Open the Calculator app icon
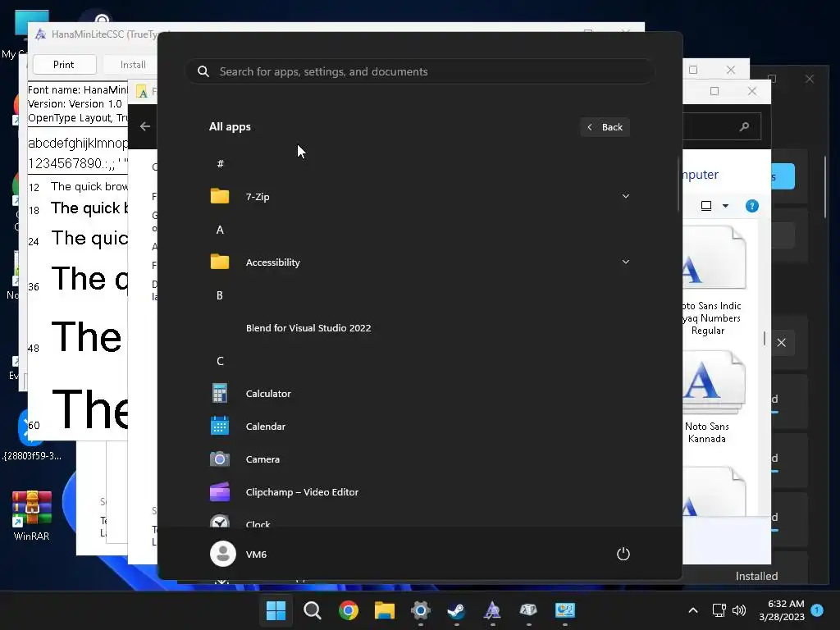840x630 pixels. coord(220,393)
